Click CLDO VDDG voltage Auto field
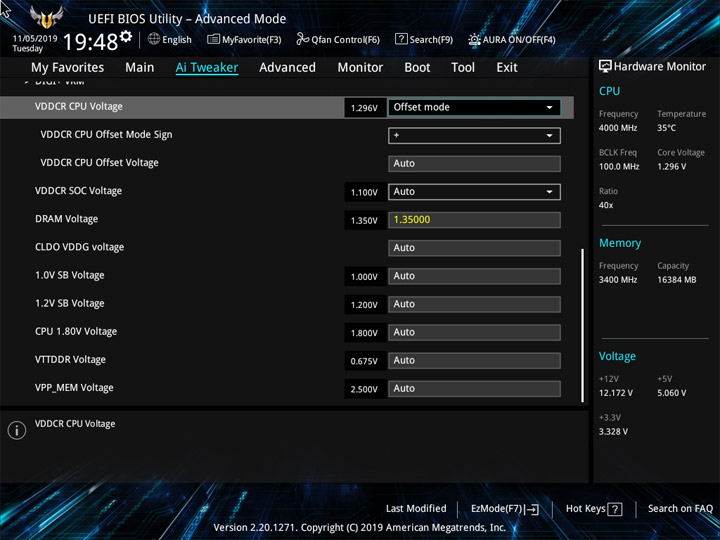 click(474, 248)
